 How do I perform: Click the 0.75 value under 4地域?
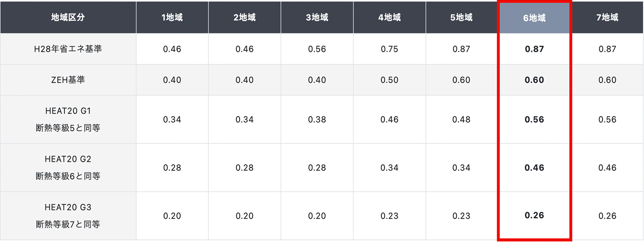click(389, 49)
